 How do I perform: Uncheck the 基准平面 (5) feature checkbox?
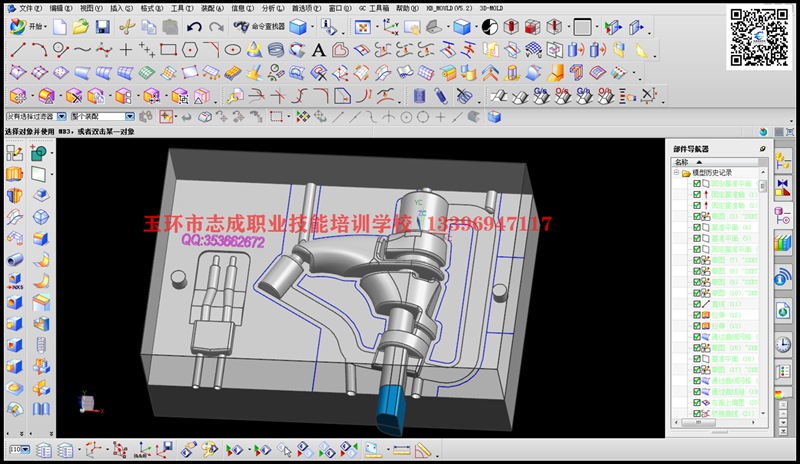[x=696, y=238]
